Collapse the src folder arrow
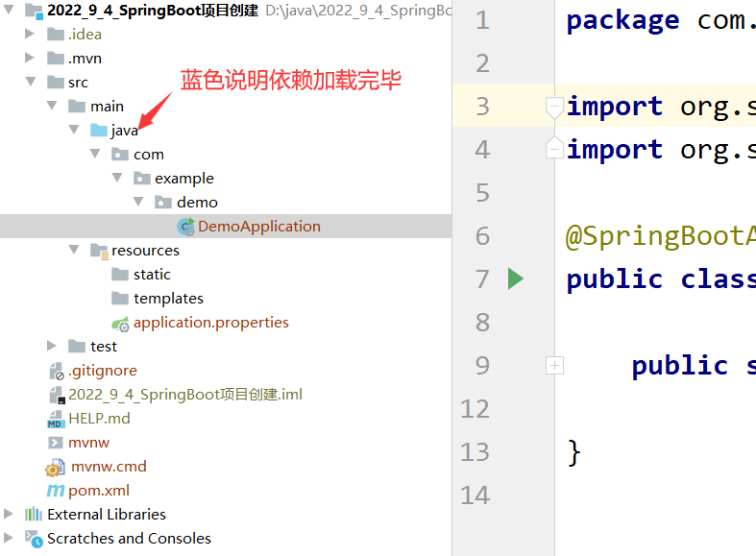Viewport: 756px width, 556px height. point(31,82)
